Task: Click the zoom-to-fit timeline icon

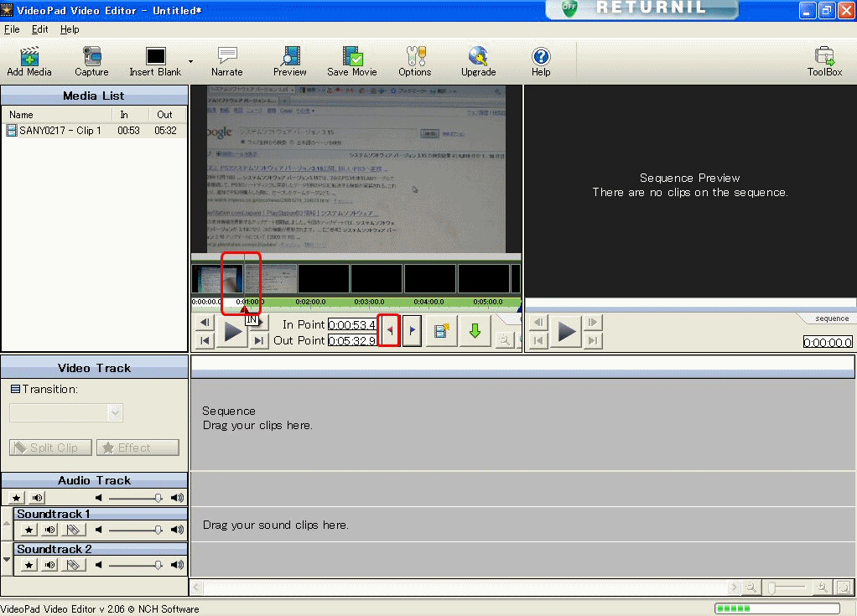Action: (844, 588)
